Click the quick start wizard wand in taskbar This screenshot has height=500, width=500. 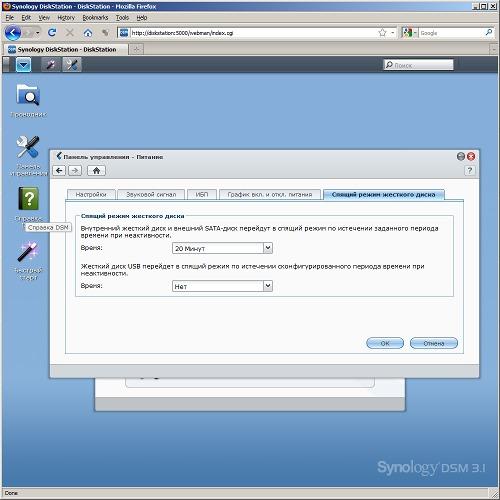51,65
